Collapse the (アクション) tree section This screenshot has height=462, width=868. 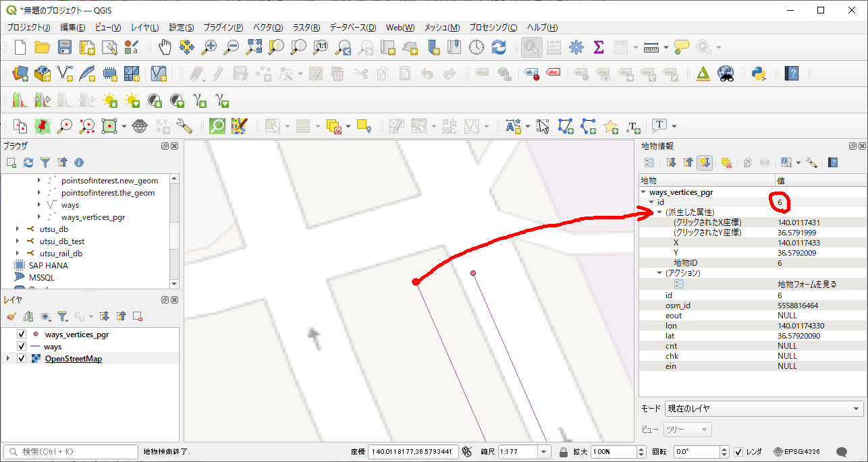click(659, 273)
